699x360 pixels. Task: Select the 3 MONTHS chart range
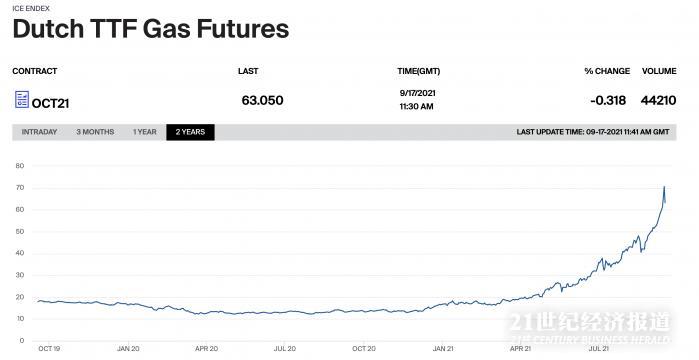point(95,132)
